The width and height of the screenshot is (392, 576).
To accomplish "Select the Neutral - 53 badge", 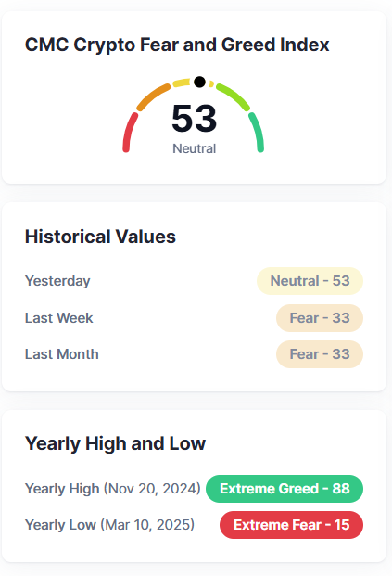I will tap(310, 281).
